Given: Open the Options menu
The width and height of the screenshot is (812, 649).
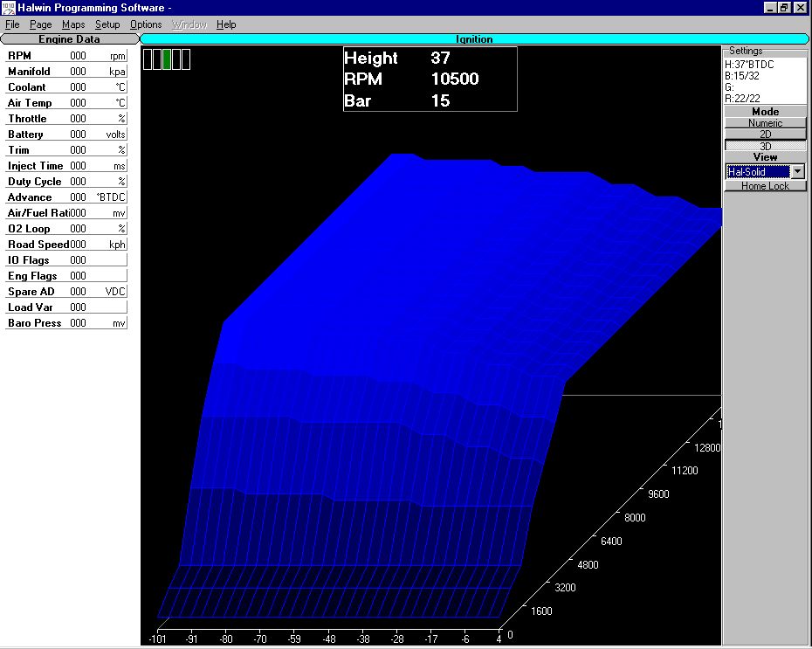Looking at the screenshot, I should pyautogui.click(x=146, y=24).
